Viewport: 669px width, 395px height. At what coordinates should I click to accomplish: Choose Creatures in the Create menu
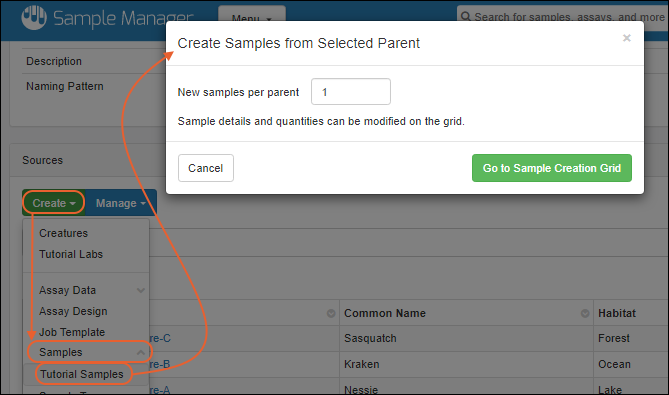64,233
